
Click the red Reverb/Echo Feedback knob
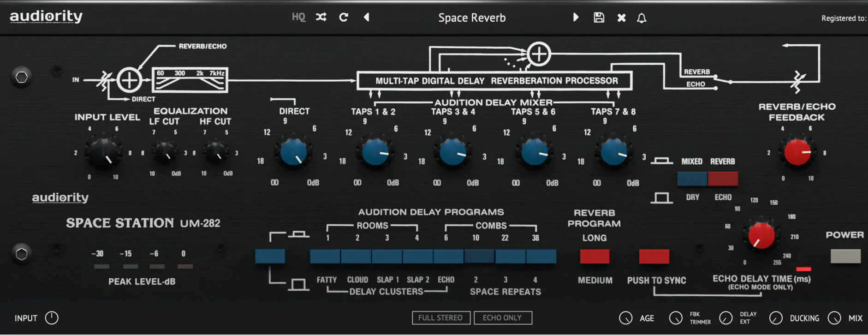[x=797, y=152]
